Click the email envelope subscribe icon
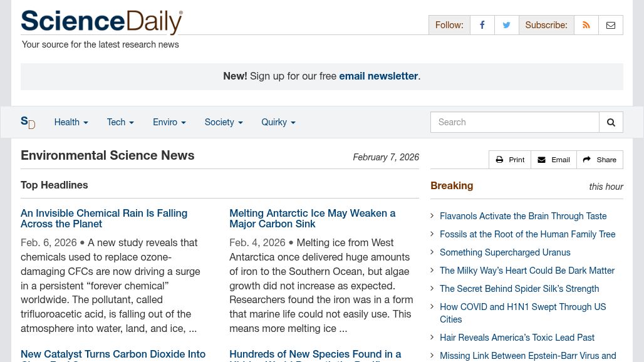The image size is (644, 362). click(611, 25)
